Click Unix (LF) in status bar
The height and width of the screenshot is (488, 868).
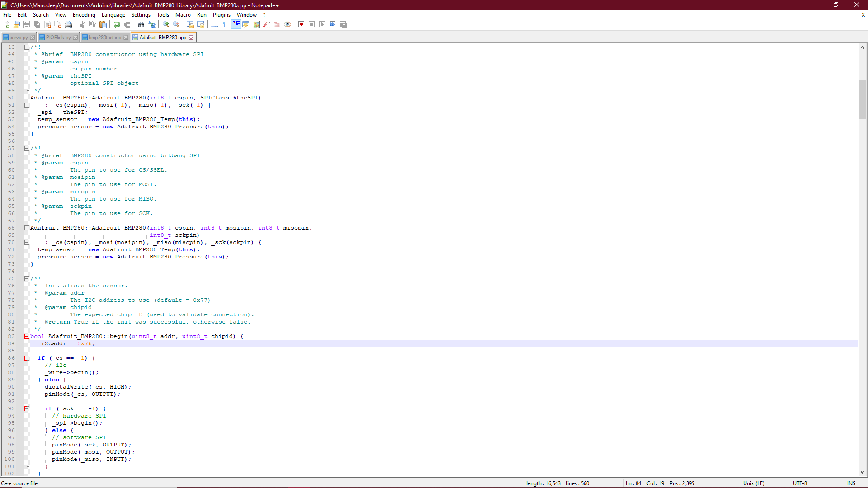[x=754, y=483]
